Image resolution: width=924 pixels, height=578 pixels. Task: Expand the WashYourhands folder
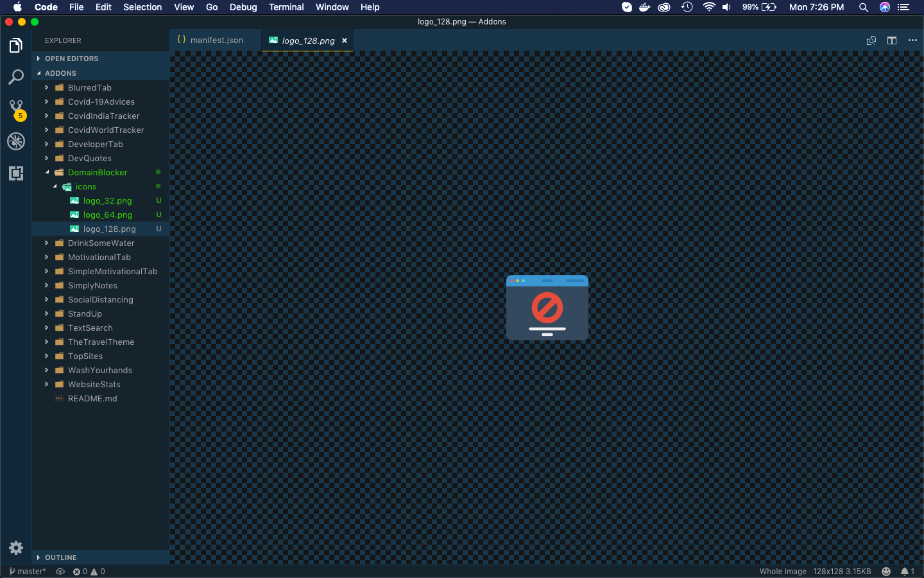coord(101,371)
